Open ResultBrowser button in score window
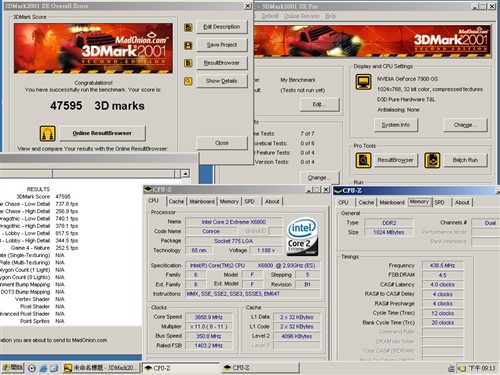500x375 pixels. point(222,63)
